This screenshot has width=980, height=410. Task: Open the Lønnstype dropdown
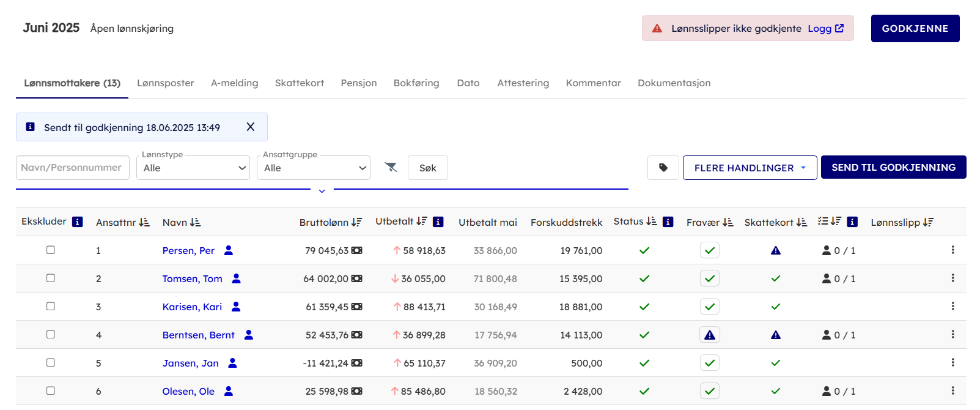pyautogui.click(x=193, y=168)
